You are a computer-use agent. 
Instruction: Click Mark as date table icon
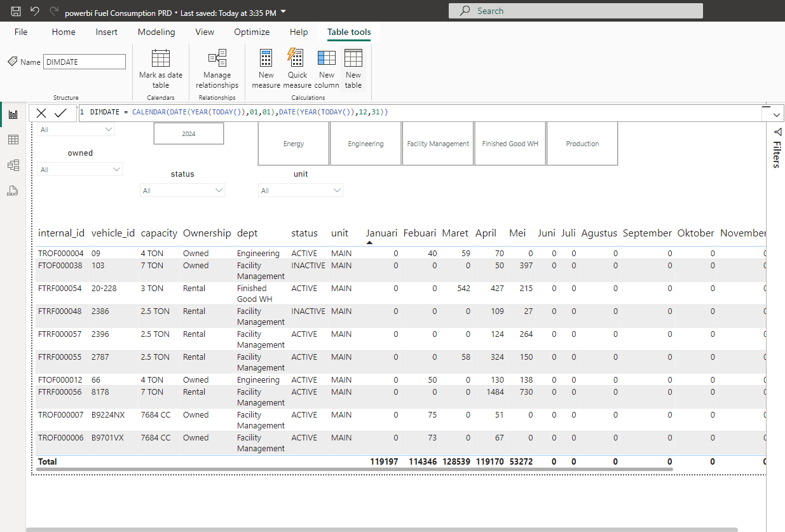tap(161, 58)
